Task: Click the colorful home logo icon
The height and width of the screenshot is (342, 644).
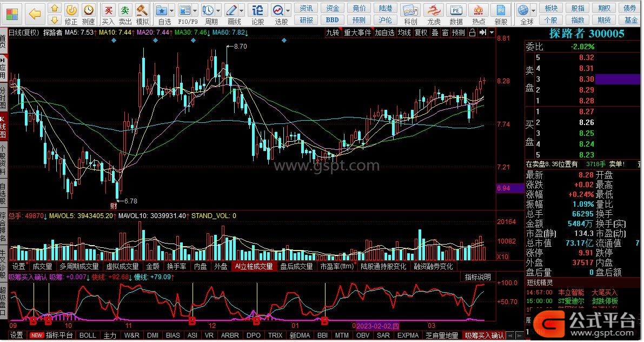Action: point(12,14)
